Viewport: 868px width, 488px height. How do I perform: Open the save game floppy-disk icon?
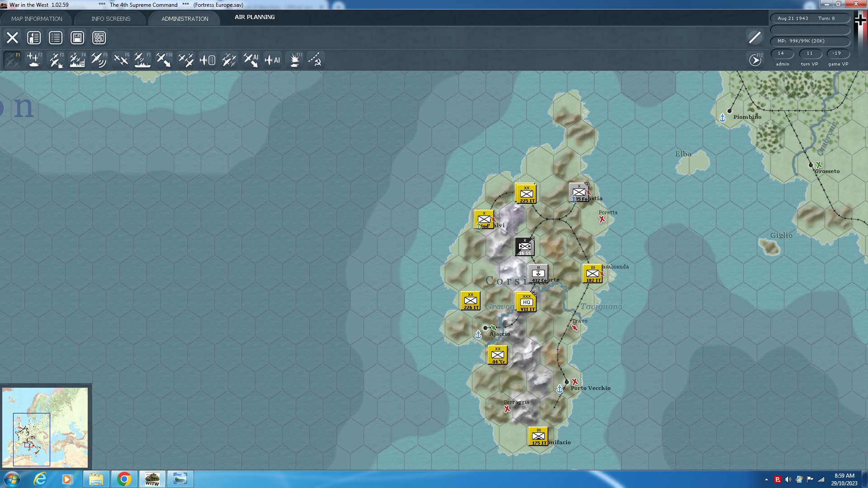77,38
